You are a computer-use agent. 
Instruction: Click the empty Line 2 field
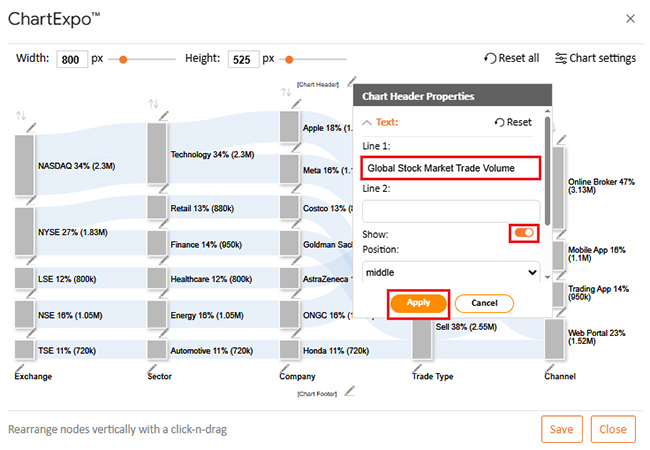pyautogui.click(x=451, y=211)
